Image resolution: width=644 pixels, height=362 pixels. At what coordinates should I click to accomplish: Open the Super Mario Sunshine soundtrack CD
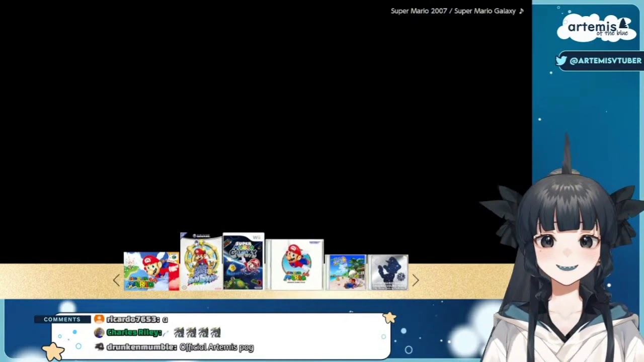click(x=346, y=273)
